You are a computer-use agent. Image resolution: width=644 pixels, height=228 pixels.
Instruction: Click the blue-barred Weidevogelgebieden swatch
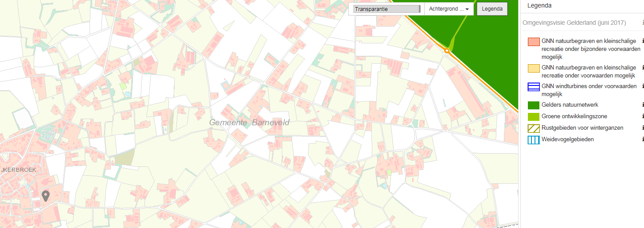[534, 140]
